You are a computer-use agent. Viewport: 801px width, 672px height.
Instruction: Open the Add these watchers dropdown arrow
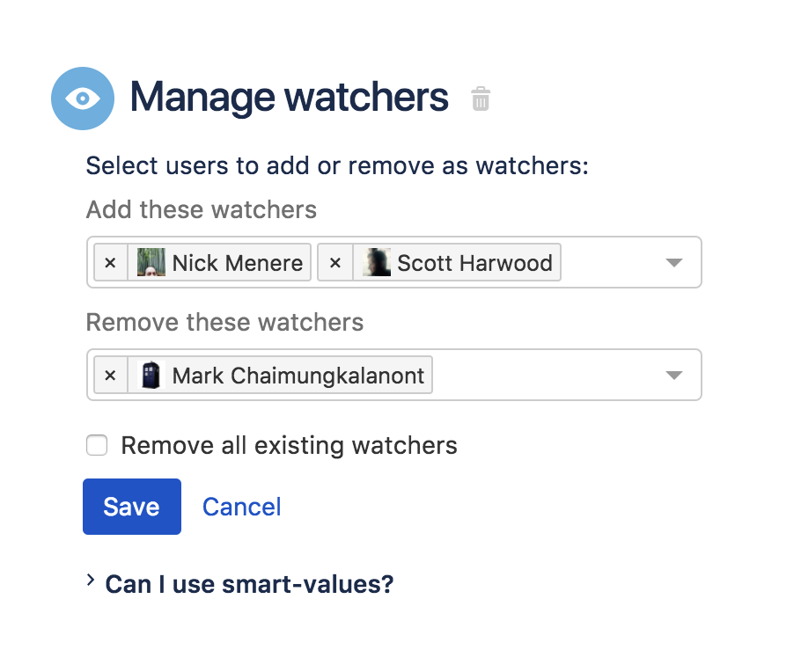click(673, 262)
